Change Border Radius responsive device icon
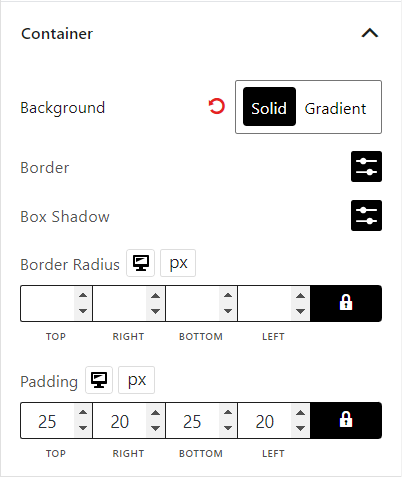Image resolution: width=402 pixels, height=477 pixels. point(140,263)
